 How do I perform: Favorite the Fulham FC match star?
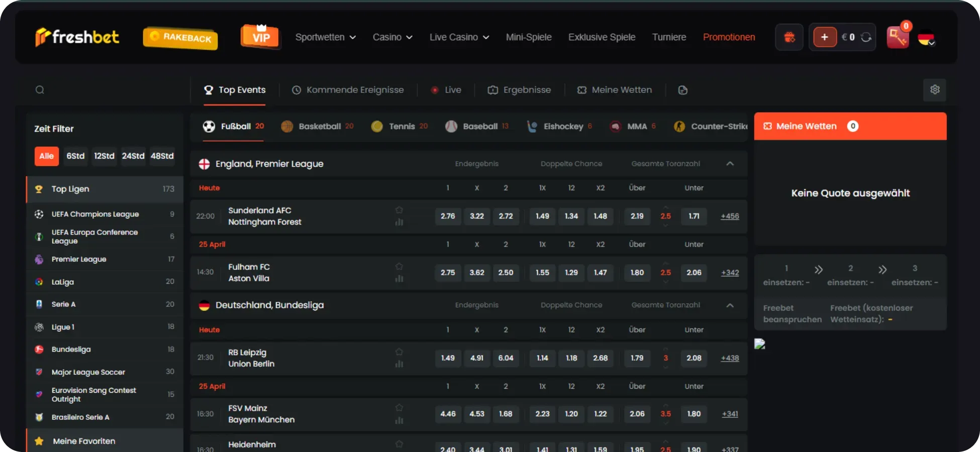click(x=399, y=266)
